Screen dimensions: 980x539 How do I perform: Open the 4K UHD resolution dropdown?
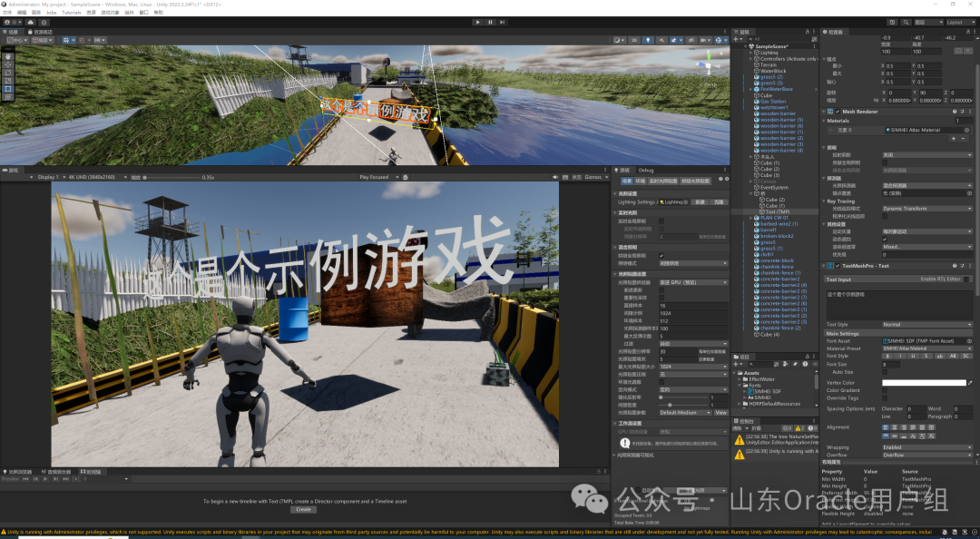point(97,177)
